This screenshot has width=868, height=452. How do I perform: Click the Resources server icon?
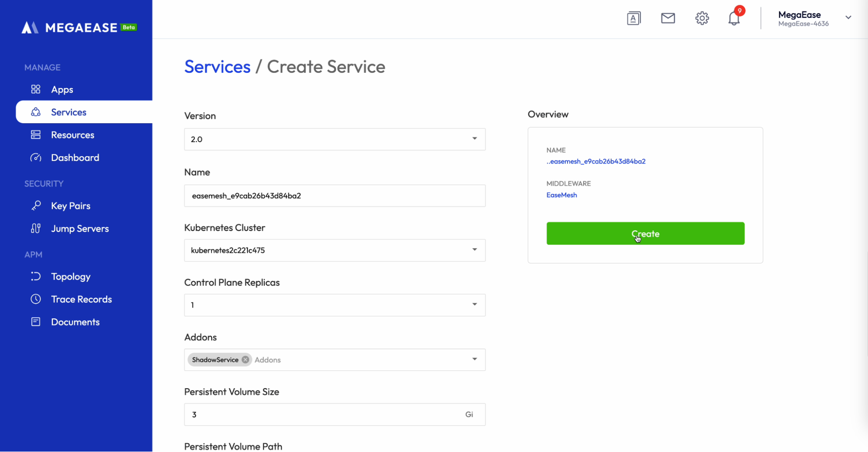pos(36,135)
